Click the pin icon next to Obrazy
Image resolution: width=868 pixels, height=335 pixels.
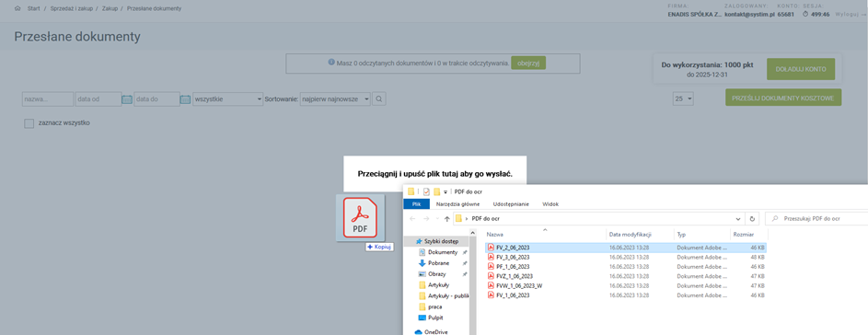point(465,274)
